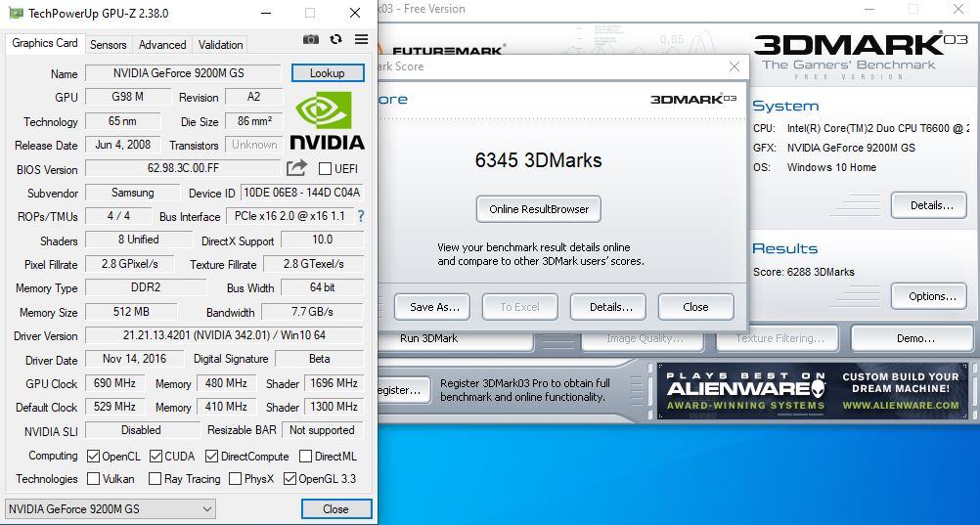Click the Device ID field
The height and width of the screenshot is (525, 980).
(x=302, y=193)
